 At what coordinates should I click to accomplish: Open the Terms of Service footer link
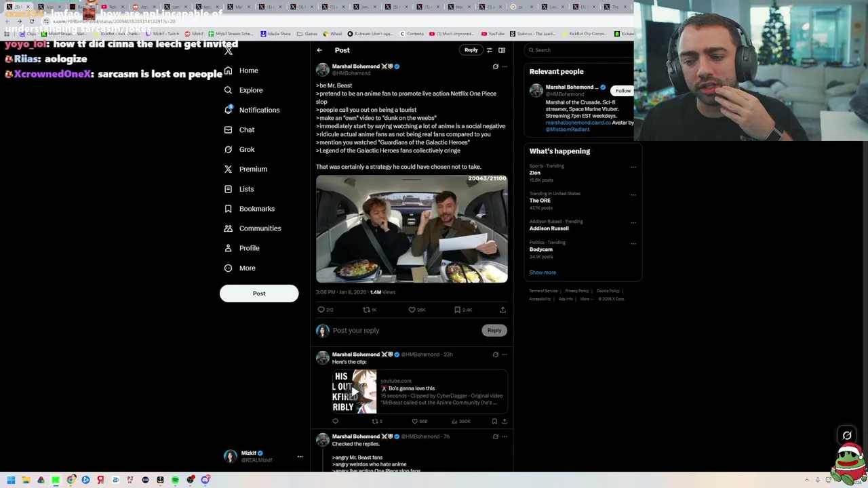coord(543,291)
